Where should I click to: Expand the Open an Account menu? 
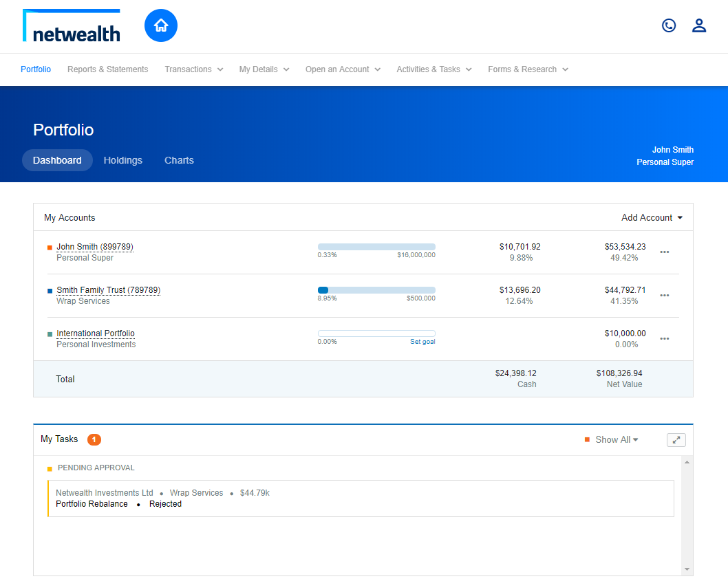point(343,69)
